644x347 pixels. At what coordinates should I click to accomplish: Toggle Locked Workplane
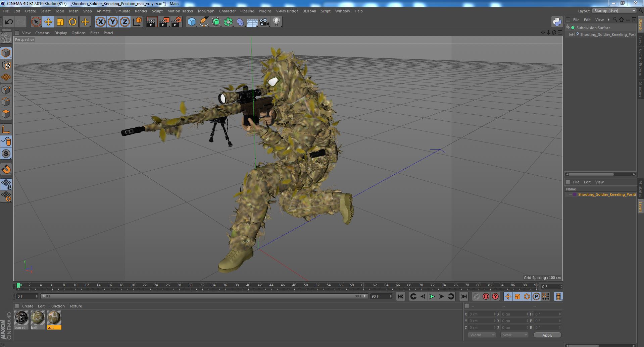(x=6, y=184)
